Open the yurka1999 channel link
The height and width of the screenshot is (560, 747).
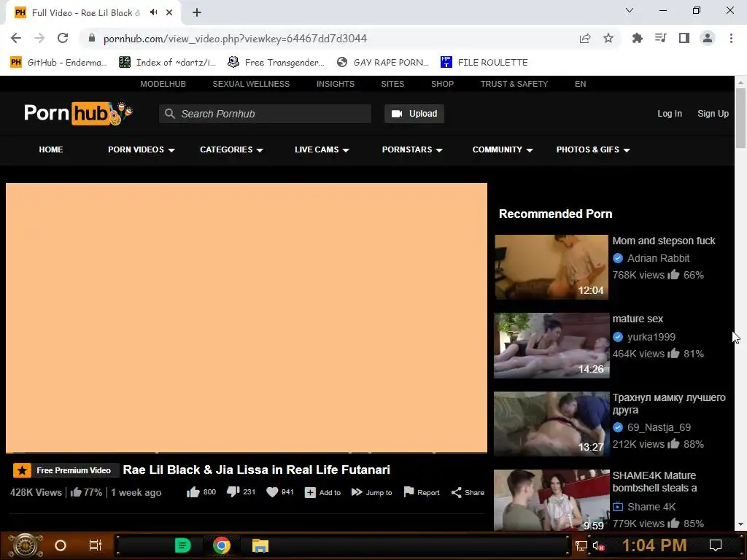tap(651, 337)
